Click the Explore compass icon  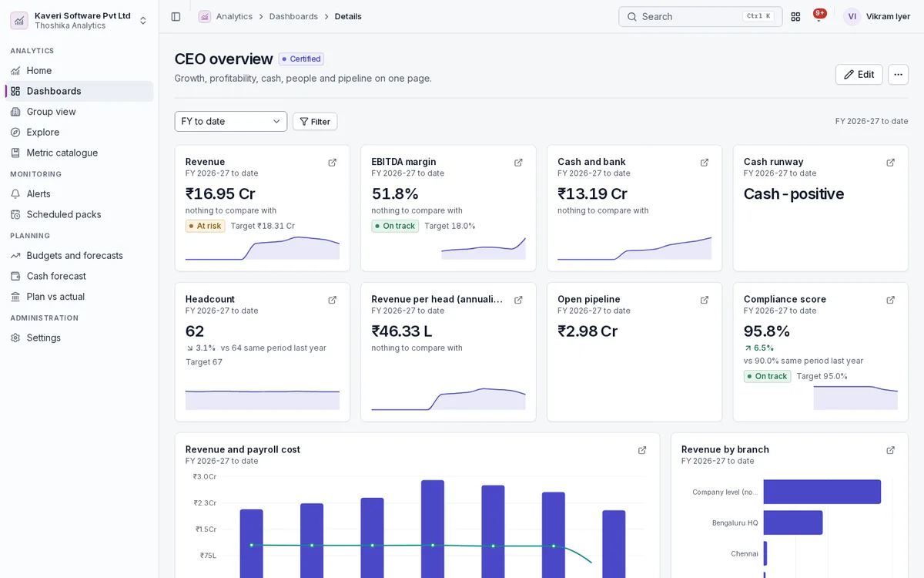pos(15,133)
